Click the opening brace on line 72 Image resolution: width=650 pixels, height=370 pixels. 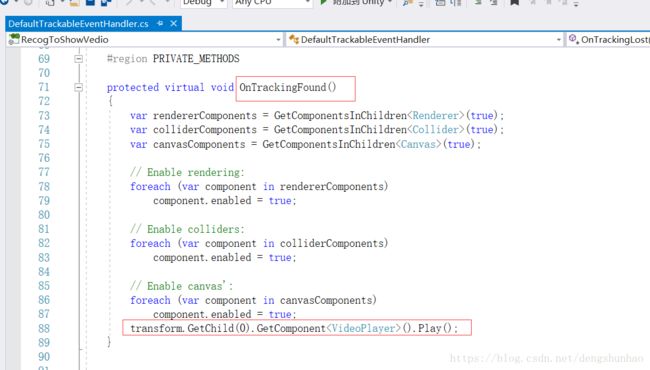(x=110, y=102)
